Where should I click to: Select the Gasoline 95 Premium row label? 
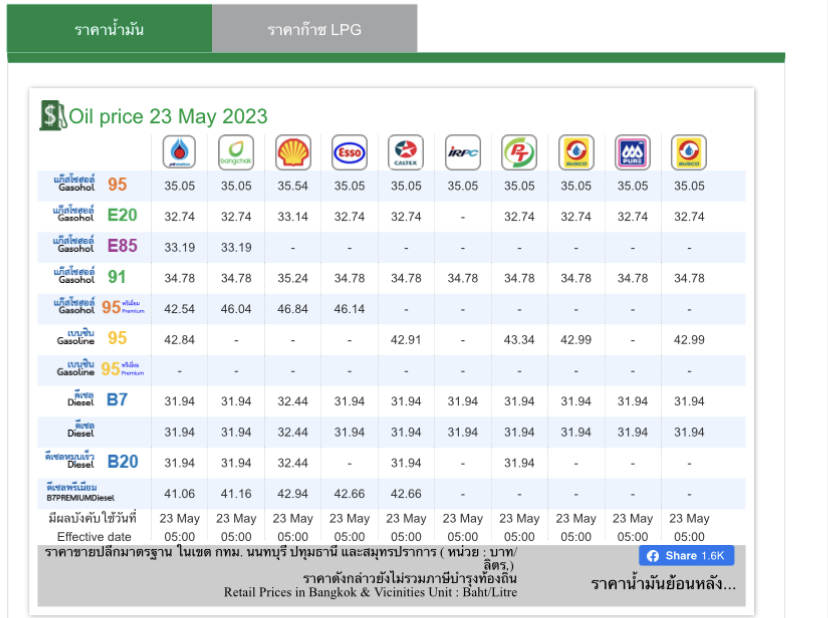(100, 368)
